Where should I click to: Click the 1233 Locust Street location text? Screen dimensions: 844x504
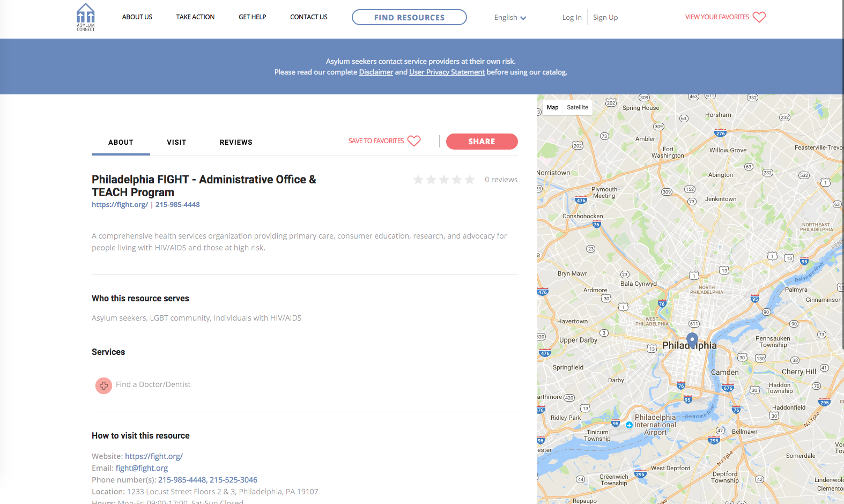point(223,492)
